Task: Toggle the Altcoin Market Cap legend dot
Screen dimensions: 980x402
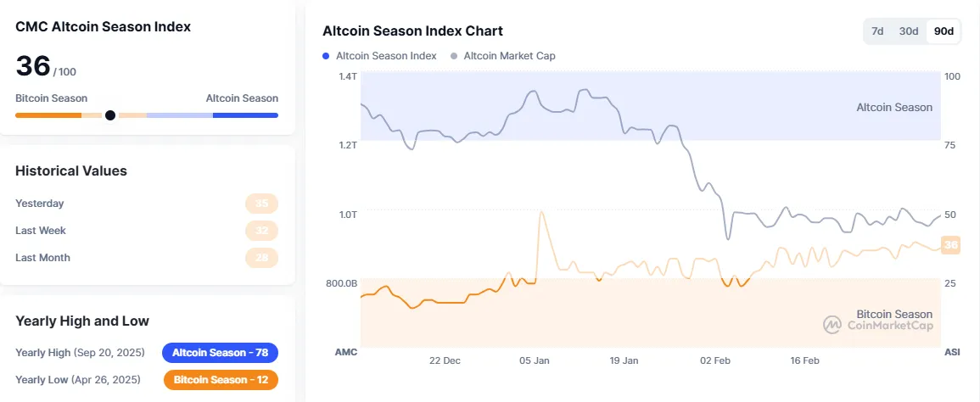Action: coord(454,56)
